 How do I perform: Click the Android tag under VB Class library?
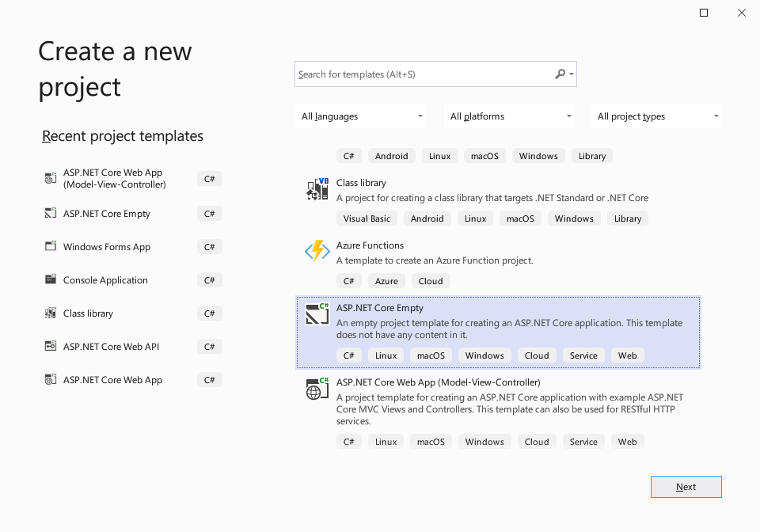pyautogui.click(x=427, y=218)
